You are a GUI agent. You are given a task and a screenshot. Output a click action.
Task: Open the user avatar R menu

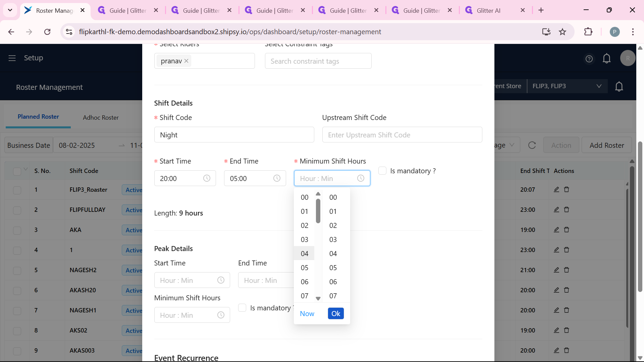pyautogui.click(x=628, y=58)
